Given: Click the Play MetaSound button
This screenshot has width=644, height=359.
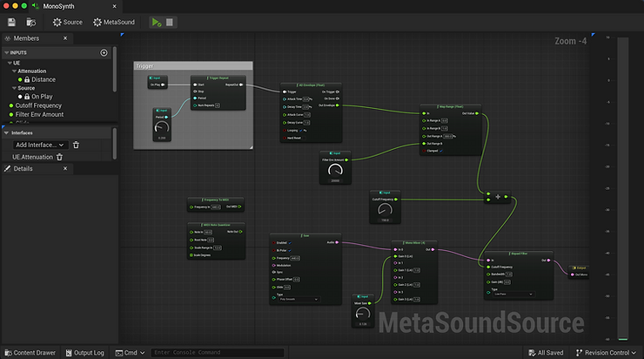Looking at the screenshot, I should [157, 22].
